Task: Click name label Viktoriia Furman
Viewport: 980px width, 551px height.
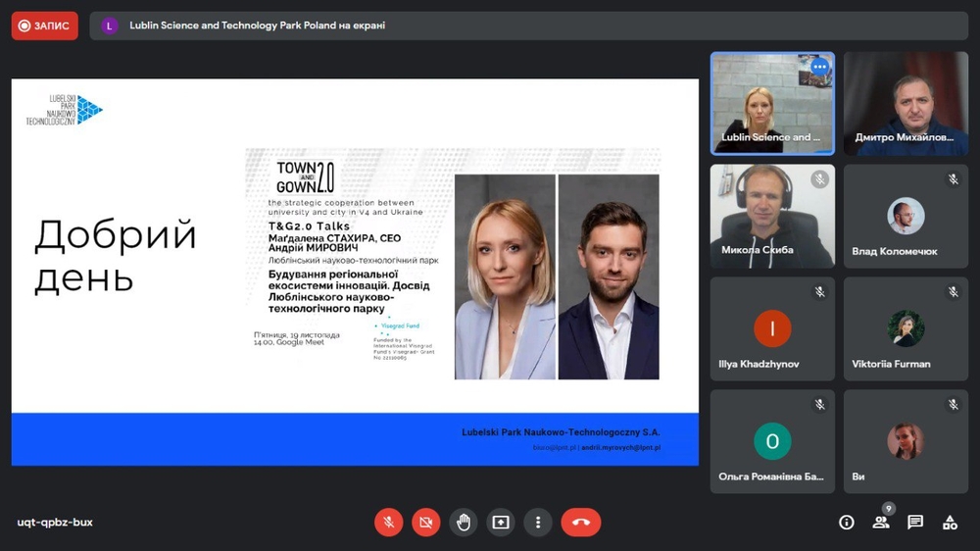Action: pos(891,364)
